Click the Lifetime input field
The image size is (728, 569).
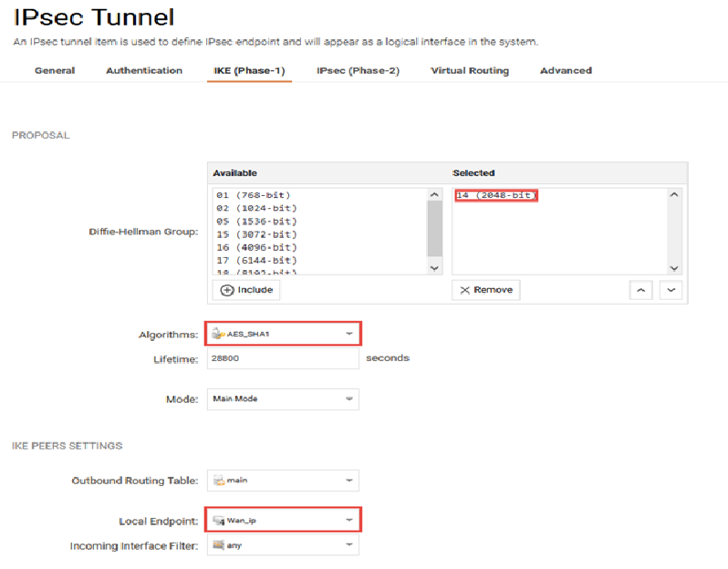pos(283,359)
